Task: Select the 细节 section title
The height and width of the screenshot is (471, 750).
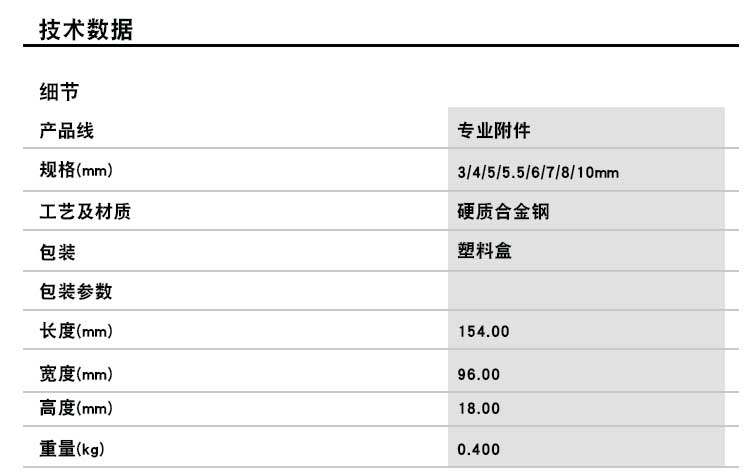Action: pyautogui.click(x=59, y=93)
